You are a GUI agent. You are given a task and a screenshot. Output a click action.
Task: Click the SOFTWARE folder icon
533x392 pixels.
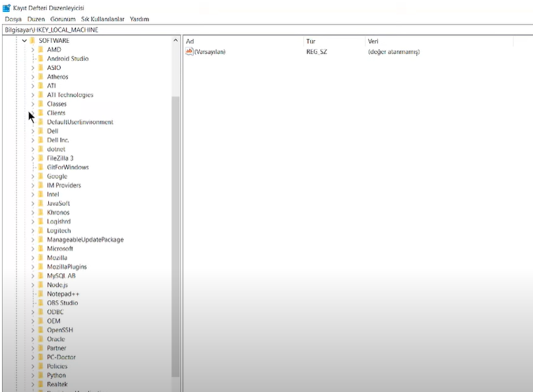pyautogui.click(x=32, y=41)
